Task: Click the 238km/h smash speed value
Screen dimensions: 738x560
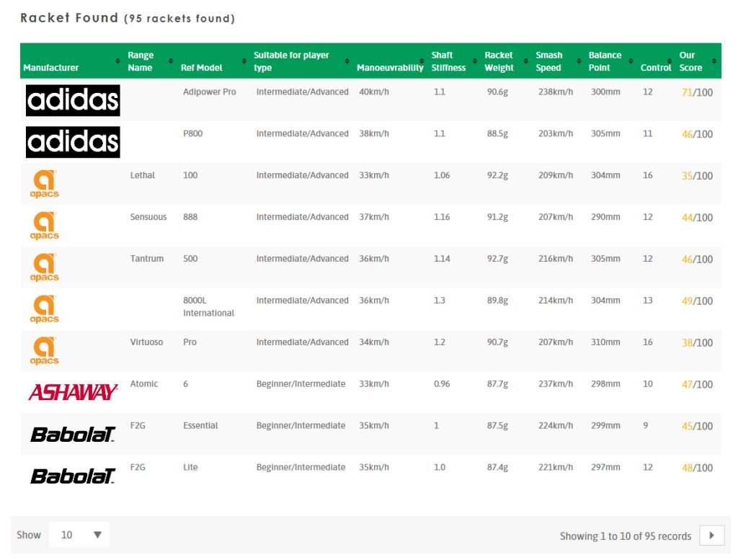Action: point(556,92)
